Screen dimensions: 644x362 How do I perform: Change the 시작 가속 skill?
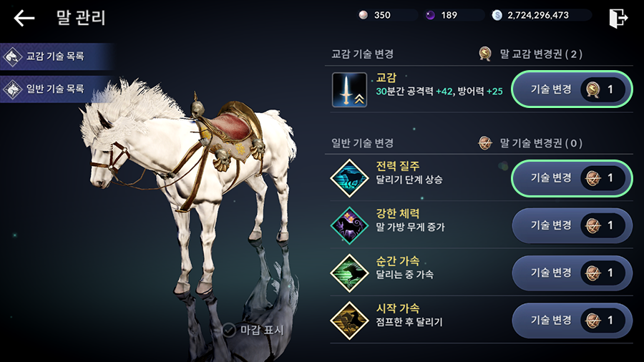pyautogui.click(x=572, y=321)
